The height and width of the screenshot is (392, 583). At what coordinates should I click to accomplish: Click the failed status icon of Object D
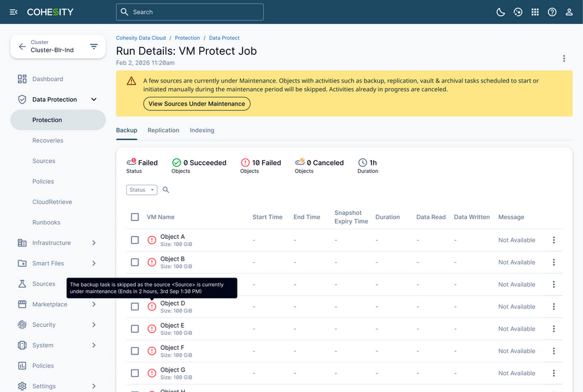[151, 307]
